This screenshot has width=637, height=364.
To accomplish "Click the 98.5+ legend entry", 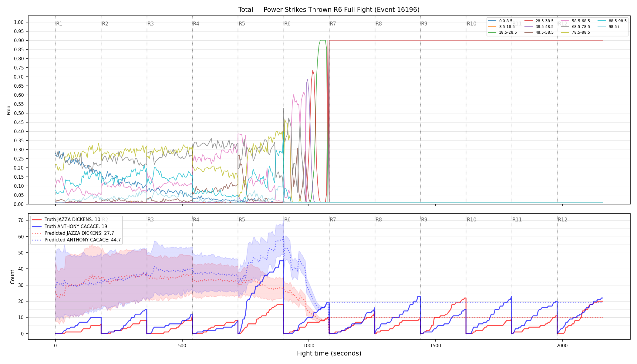I will click(x=609, y=27).
